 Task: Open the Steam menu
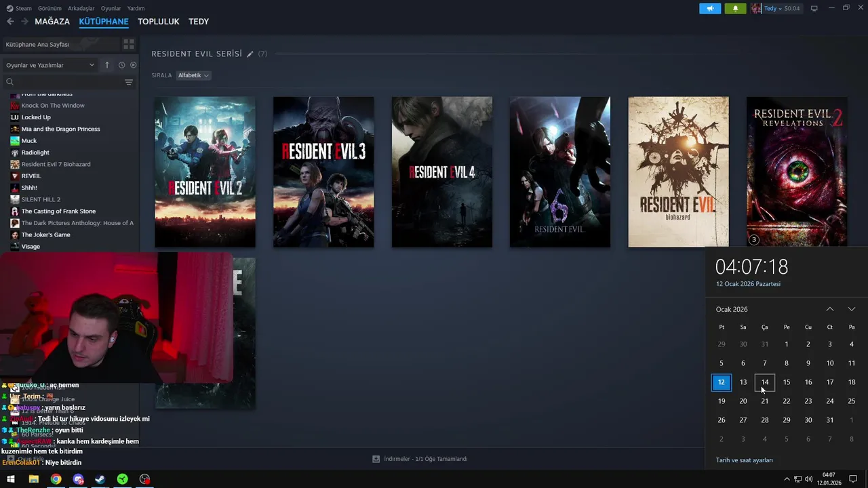(24, 8)
